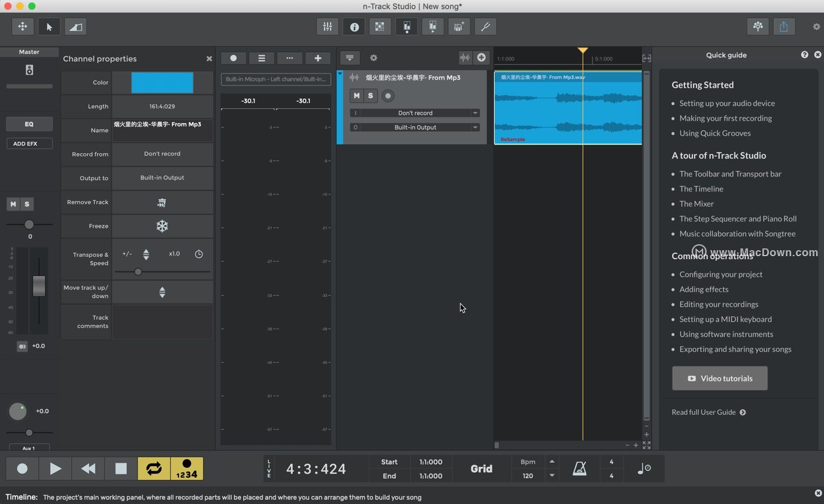Image resolution: width=824 pixels, height=504 pixels.
Task: Click the Transpose +/- stepper arrows
Action: point(146,254)
